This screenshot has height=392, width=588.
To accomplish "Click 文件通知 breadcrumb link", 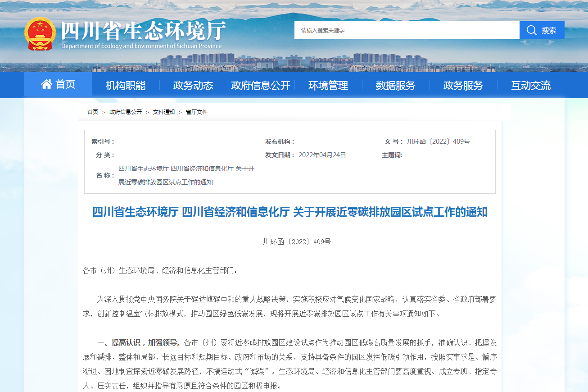I will point(164,112).
